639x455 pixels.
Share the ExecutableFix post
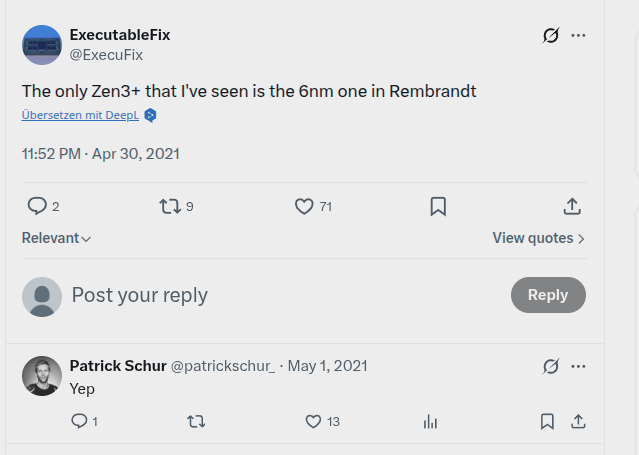[572, 206]
